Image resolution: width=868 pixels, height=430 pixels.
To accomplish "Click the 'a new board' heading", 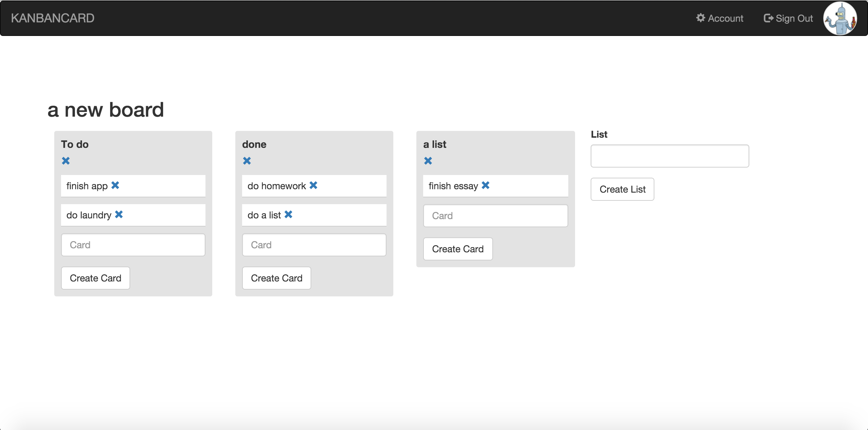I will point(106,110).
